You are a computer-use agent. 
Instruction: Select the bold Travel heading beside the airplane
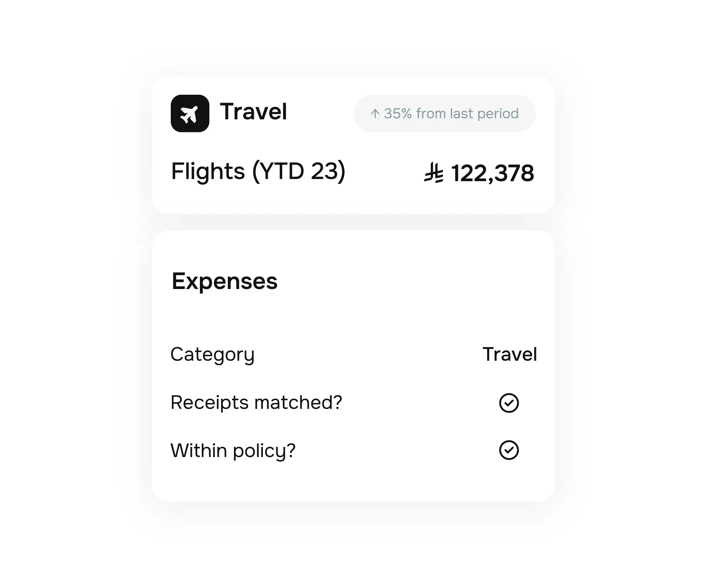pyautogui.click(x=253, y=112)
